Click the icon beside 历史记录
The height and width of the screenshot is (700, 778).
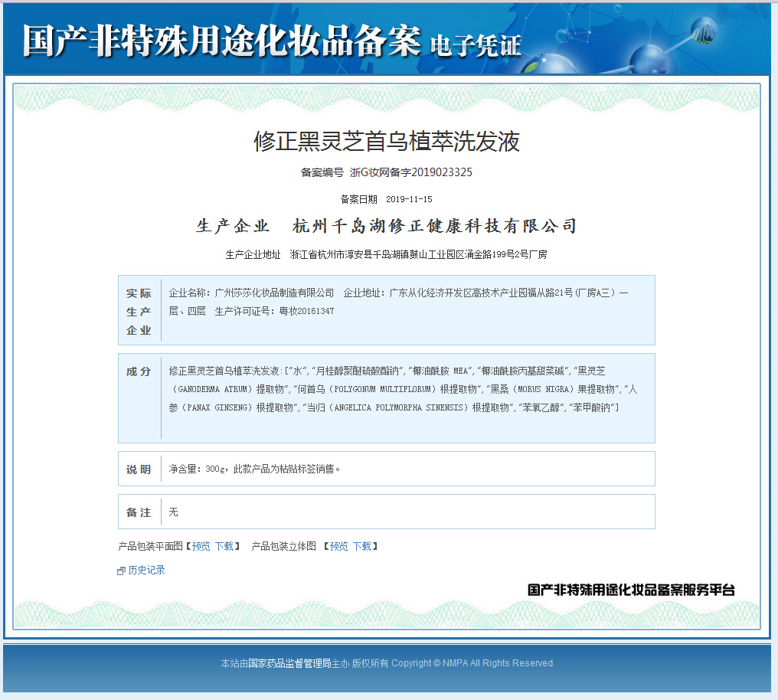pyautogui.click(x=121, y=571)
